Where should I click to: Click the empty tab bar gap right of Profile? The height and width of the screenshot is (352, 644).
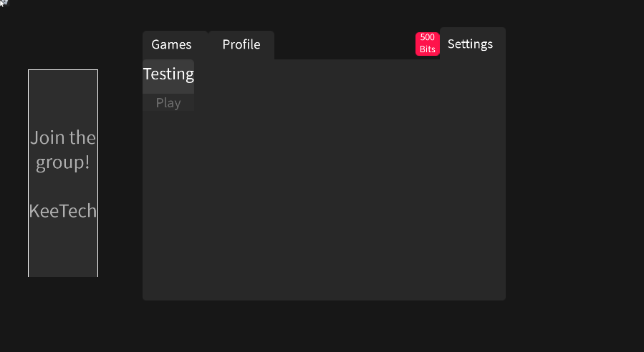click(344, 45)
